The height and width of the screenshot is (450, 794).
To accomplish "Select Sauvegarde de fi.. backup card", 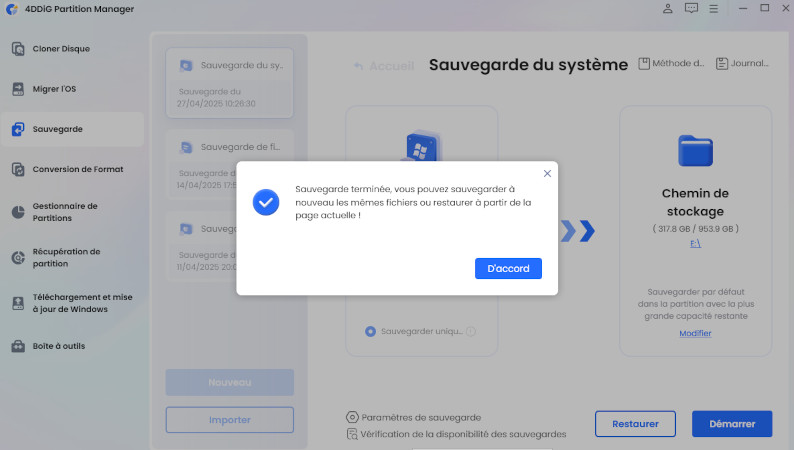I will (229, 165).
